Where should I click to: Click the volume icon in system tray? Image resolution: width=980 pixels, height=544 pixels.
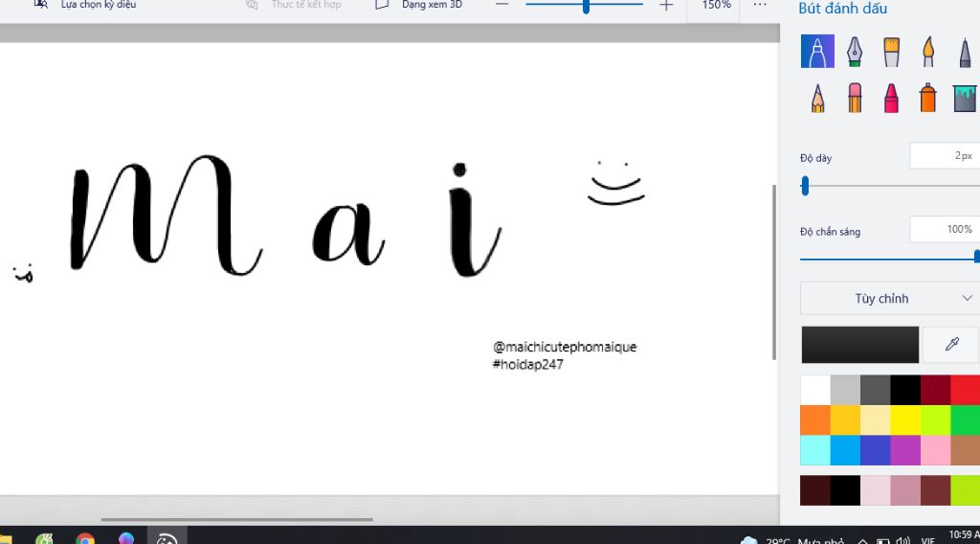tap(902, 541)
